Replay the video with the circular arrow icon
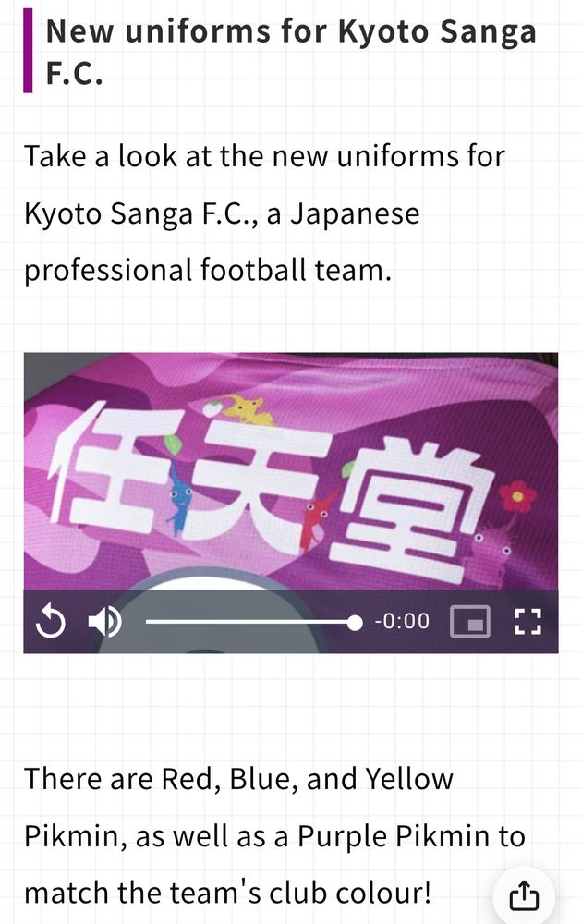The width and height of the screenshot is (582, 924). pyautogui.click(x=51, y=622)
